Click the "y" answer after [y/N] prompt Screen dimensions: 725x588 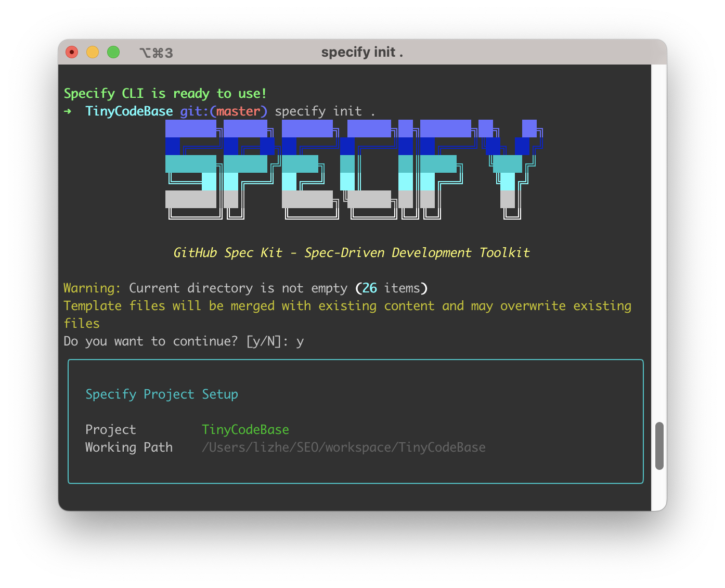(300, 341)
